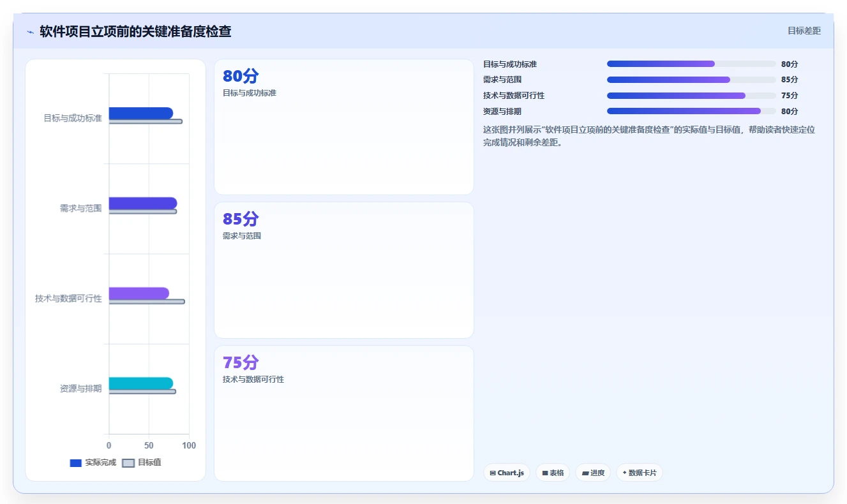
Task: Click the 技术与数据可行性 chart axis label
Action: pyautogui.click(x=68, y=299)
